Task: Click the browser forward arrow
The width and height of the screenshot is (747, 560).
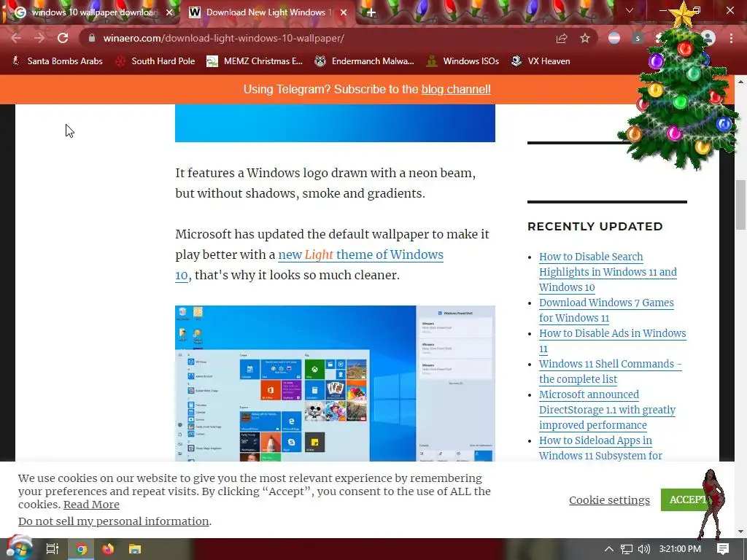Action: click(39, 38)
